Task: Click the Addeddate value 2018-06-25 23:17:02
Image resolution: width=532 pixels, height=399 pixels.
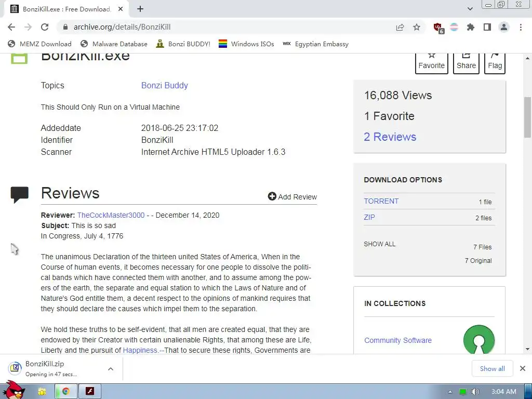Action: (179, 128)
